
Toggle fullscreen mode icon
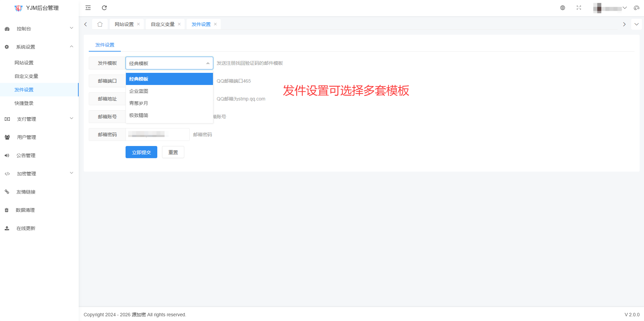(x=579, y=8)
